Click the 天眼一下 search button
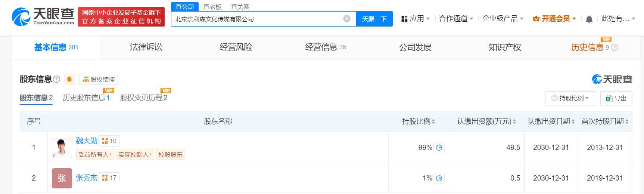This screenshot has height=194, width=644. tap(374, 19)
